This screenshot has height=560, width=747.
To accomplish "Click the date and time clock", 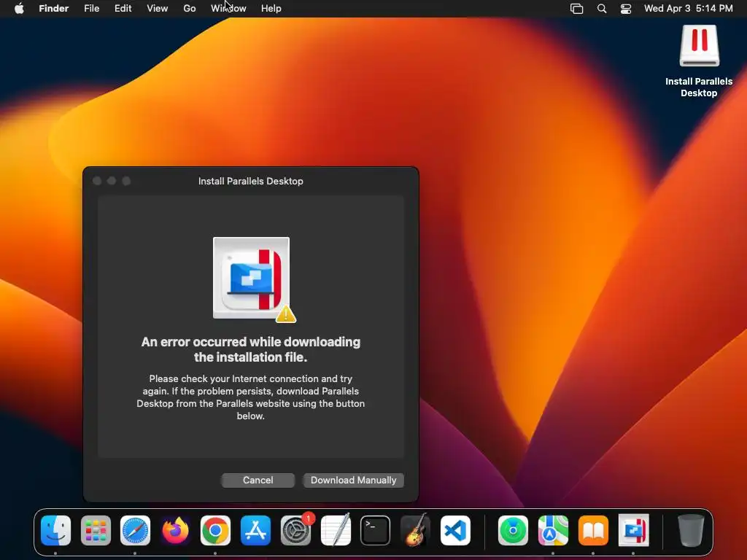I will [689, 9].
